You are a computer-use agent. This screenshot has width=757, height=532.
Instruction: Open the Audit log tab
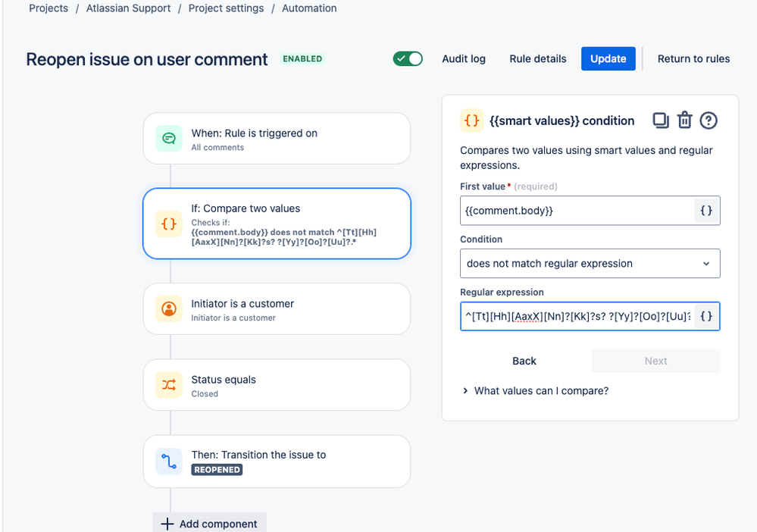point(464,59)
